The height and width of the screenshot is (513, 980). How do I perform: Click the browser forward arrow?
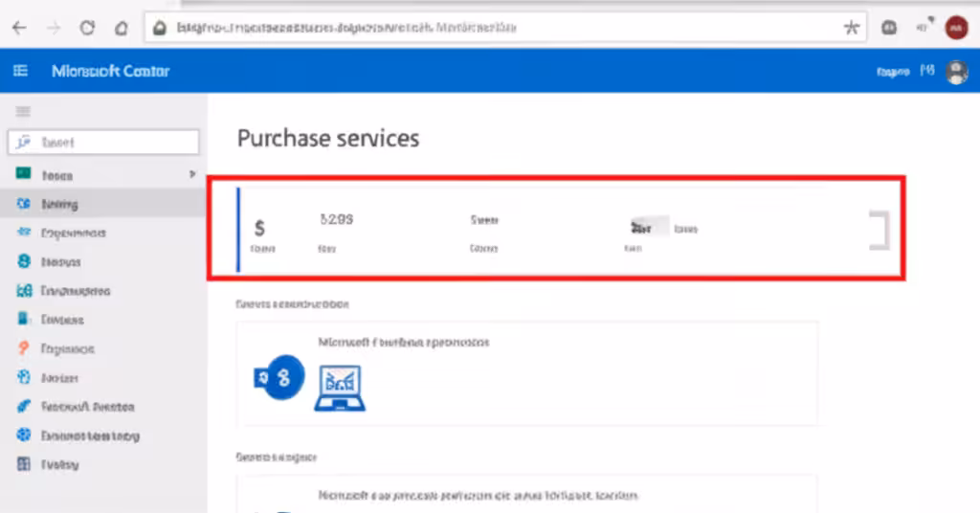[54, 28]
